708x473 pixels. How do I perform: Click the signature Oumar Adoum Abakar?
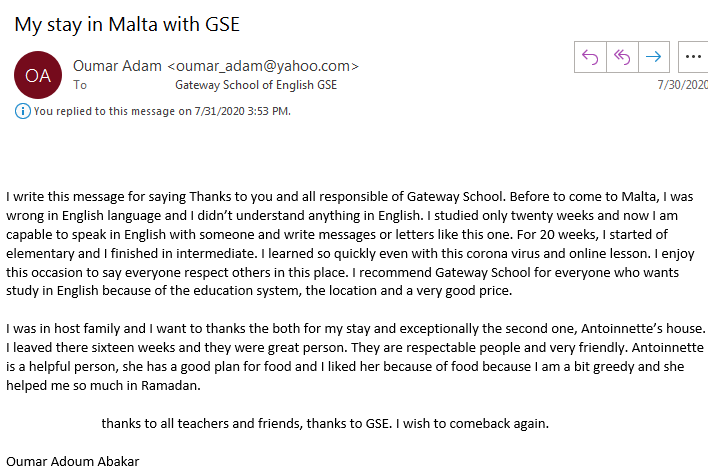(73, 461)
